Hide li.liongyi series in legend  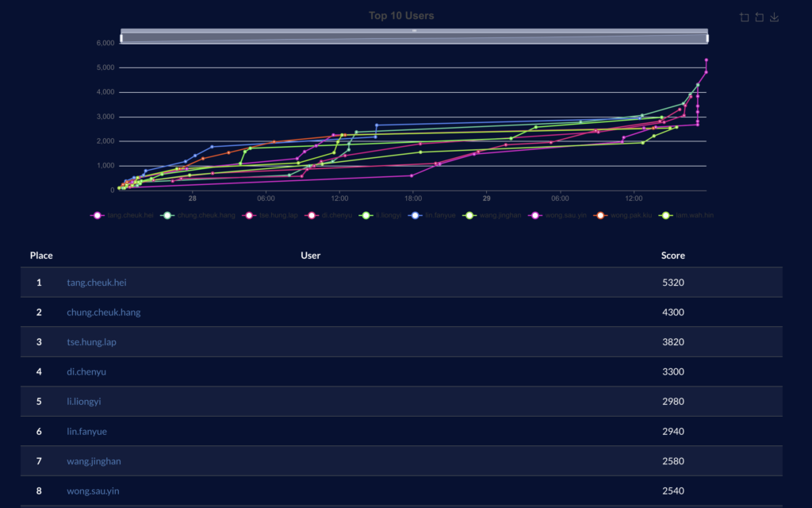pos(383,215)
